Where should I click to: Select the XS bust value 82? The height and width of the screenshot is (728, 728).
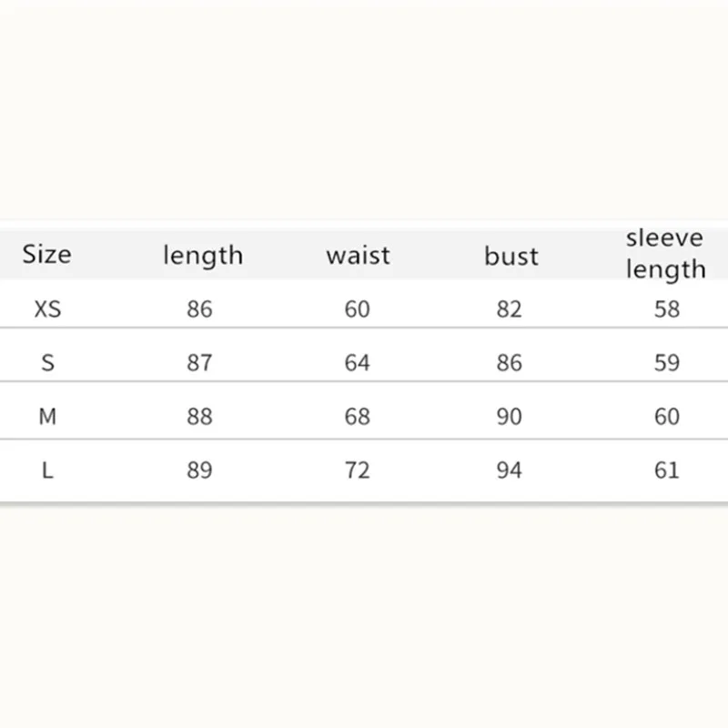[510, 309]
